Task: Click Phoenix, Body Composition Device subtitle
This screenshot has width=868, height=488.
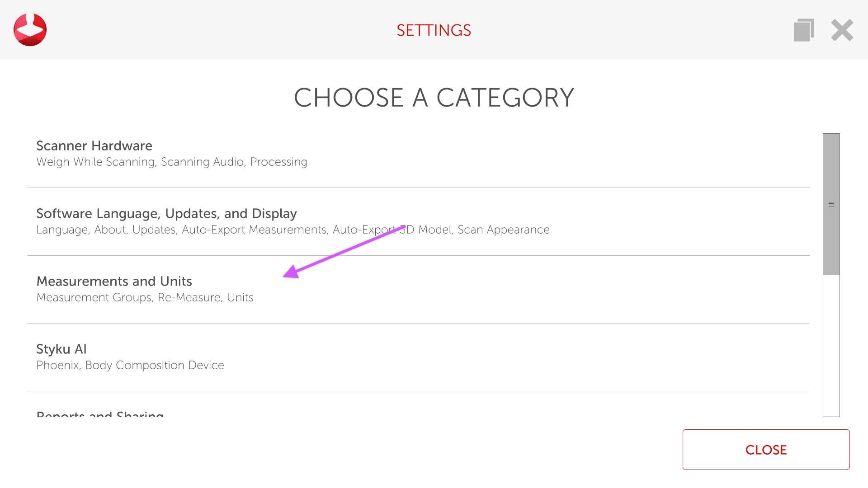Action: [x=130, y=365]
